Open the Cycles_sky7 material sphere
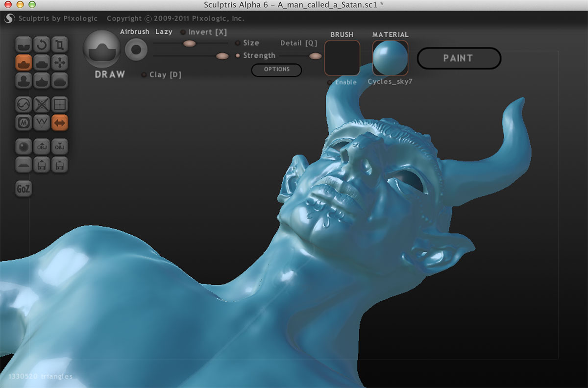 pos(390,57)
